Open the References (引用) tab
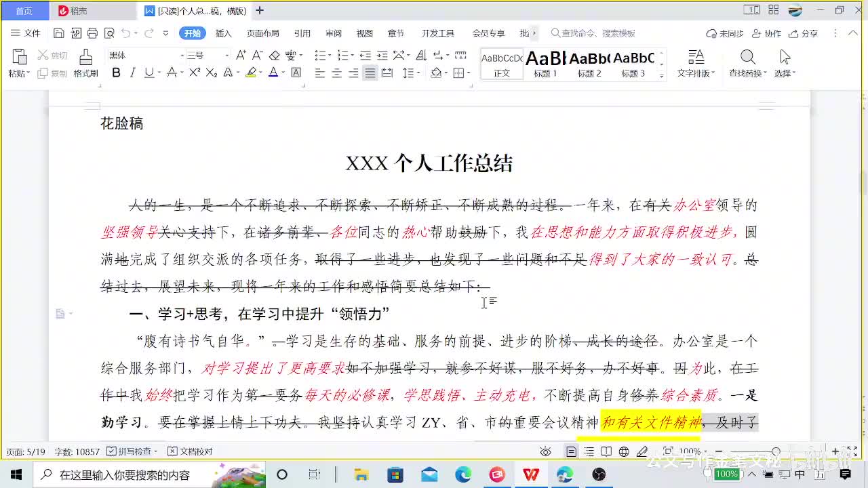 [x=302, y=33]
